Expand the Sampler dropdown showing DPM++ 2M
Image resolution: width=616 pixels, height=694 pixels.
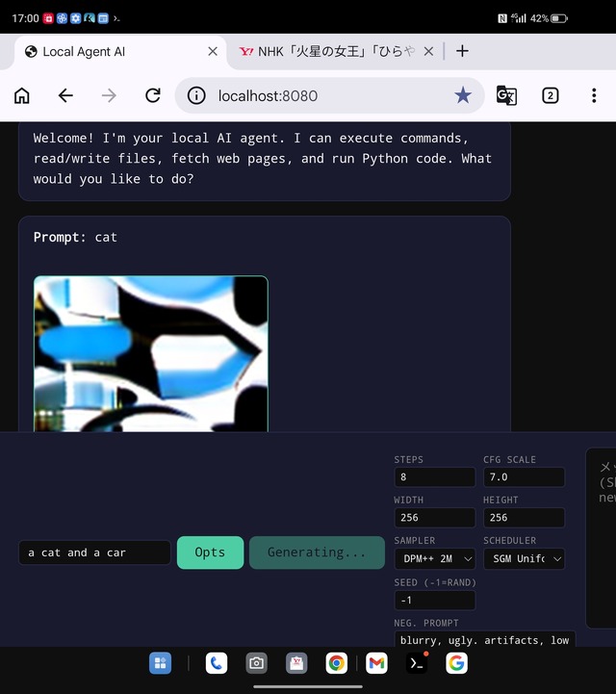pos(434,559)
